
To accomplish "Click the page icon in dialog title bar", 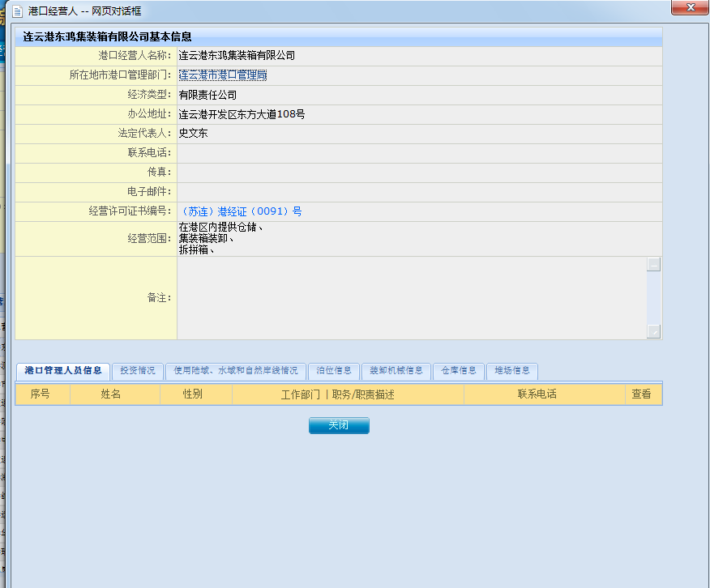I will [x=16, y=11].
